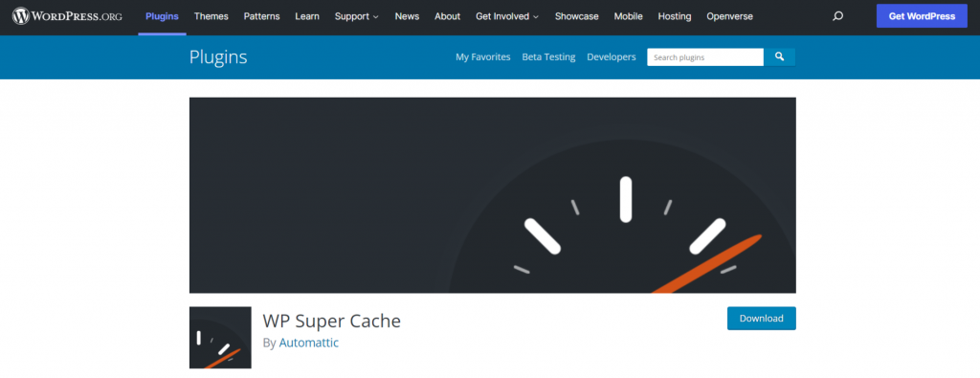Viewport: 980px width, 378px height.
Task: Click the Plugins heading in blue bar
Action: pyautogui.click(x=218, y=56)
